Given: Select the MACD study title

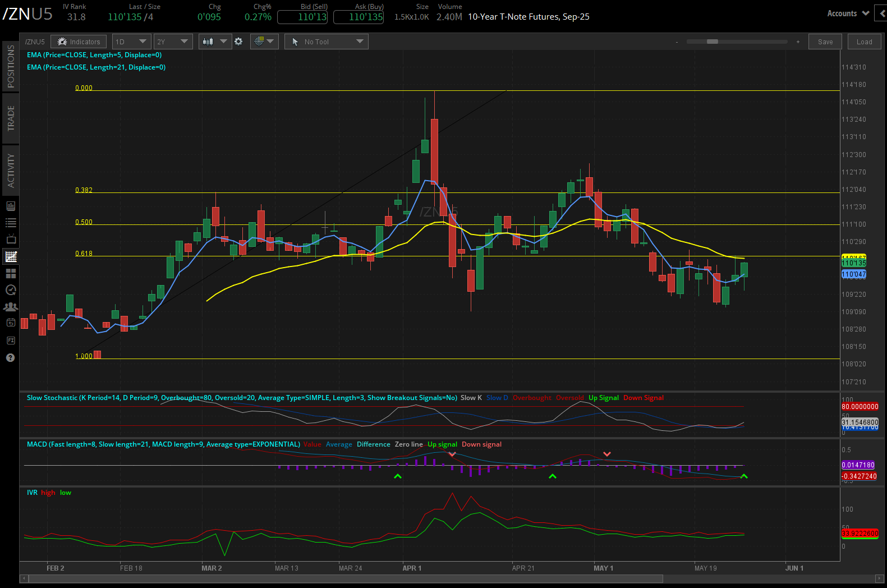Looking at the screenshot, I should (x=163, y=444).
